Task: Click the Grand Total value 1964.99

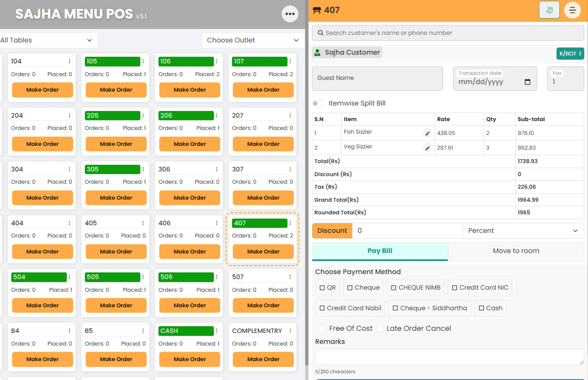Action: coord(528,200)
